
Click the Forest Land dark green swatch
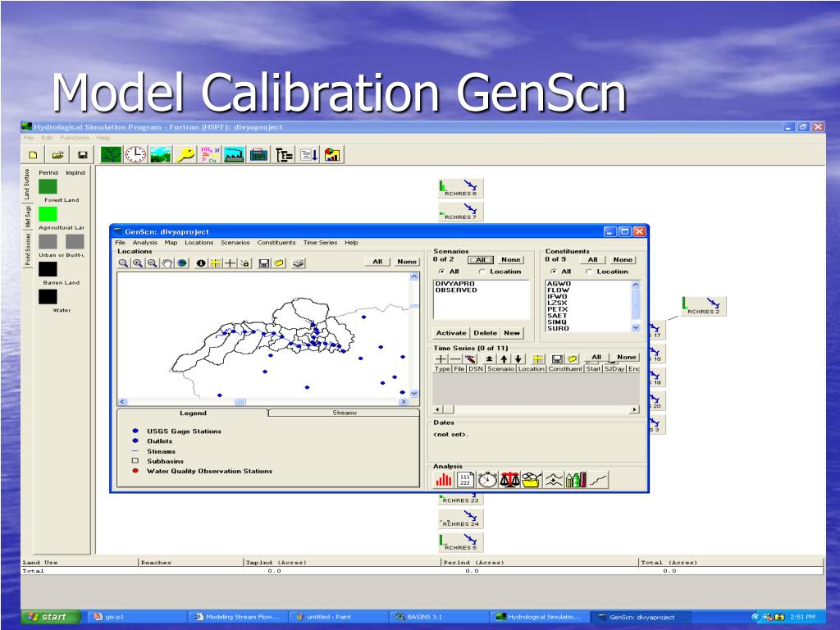48,186
